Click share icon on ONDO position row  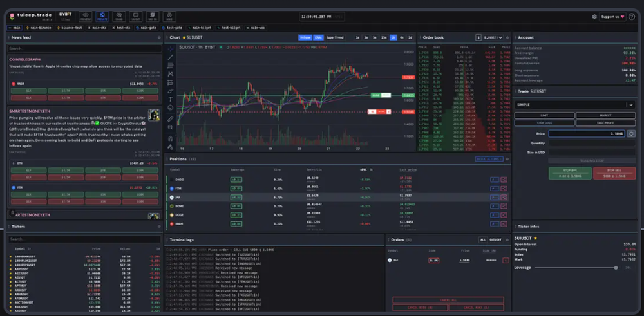504,180
